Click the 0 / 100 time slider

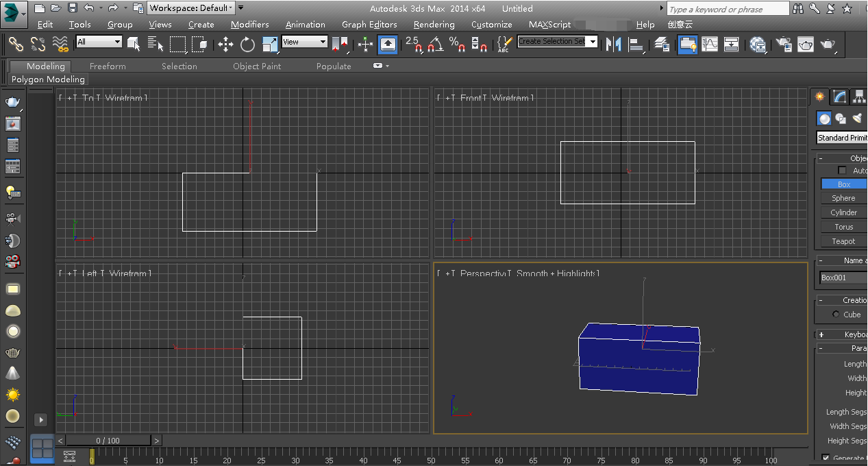pyautogui.click(x=108, y=441)
